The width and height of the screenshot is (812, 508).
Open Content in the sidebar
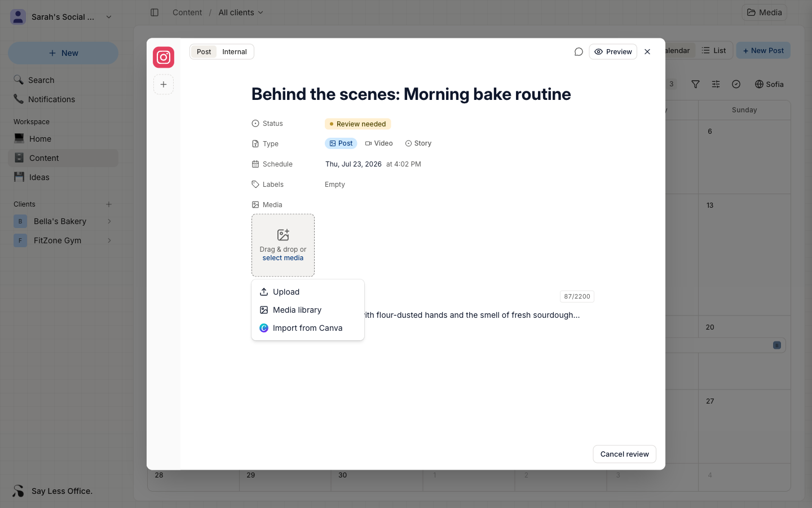tap(63, 158)
